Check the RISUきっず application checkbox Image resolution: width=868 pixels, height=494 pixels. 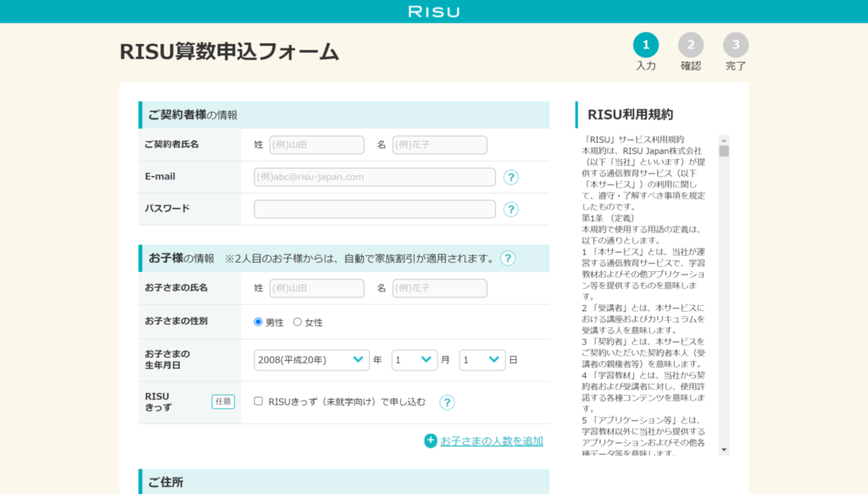tap(258, 401)
